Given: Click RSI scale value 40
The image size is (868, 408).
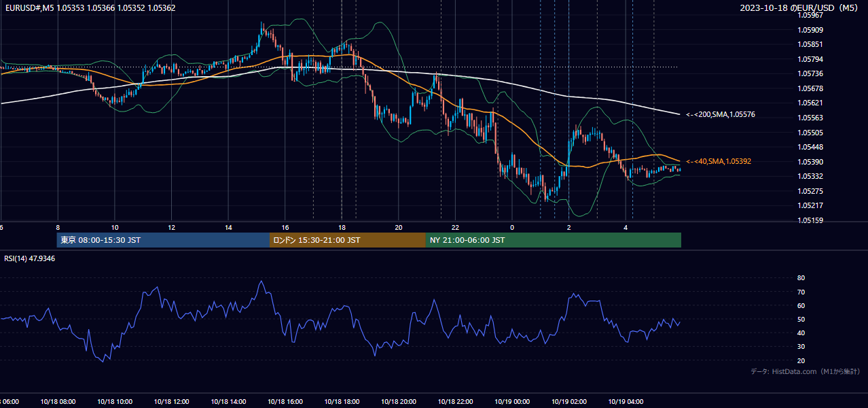Looking at the screenshot, I should click(801, 333).
